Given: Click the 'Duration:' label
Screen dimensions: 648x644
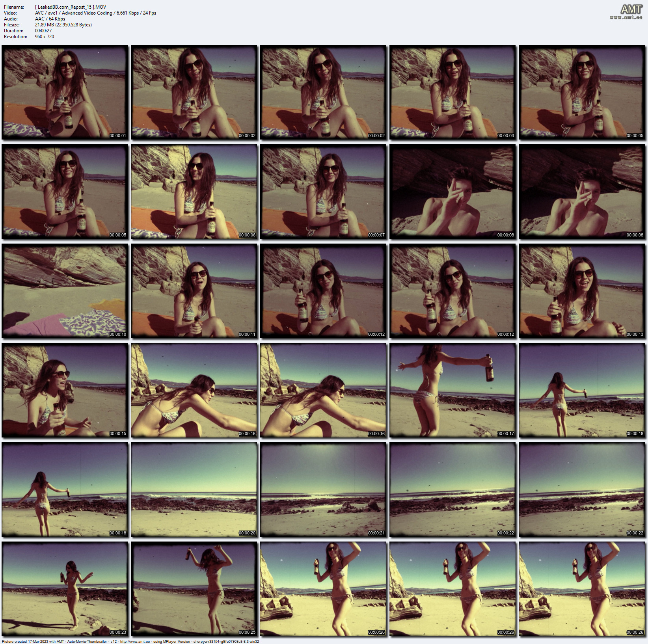Looking at the screenshot, I should point(13,31).
